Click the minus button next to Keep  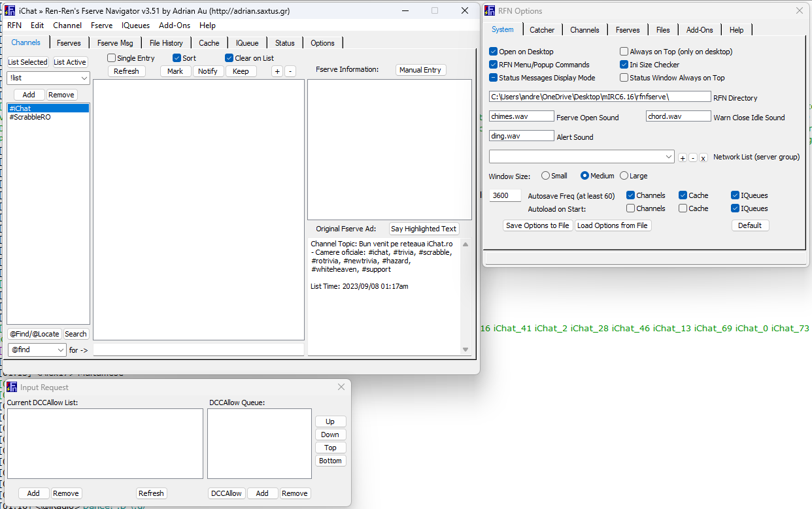[290, 71]
